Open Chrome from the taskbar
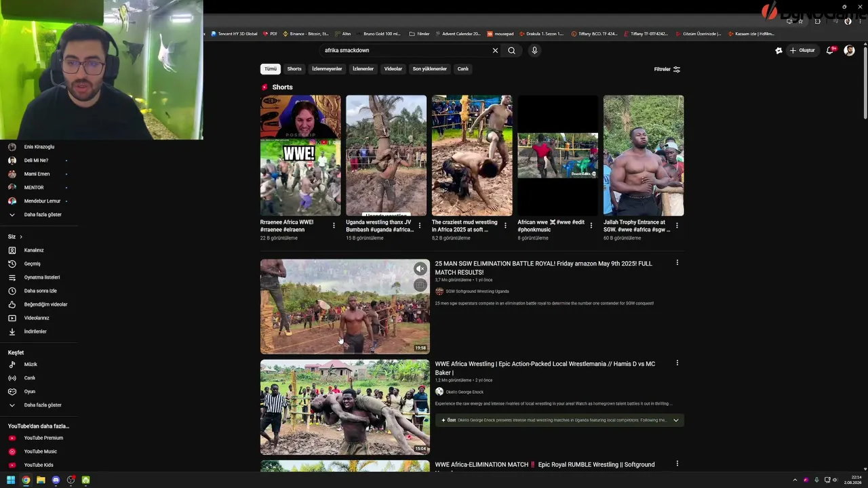 point(26,480)
